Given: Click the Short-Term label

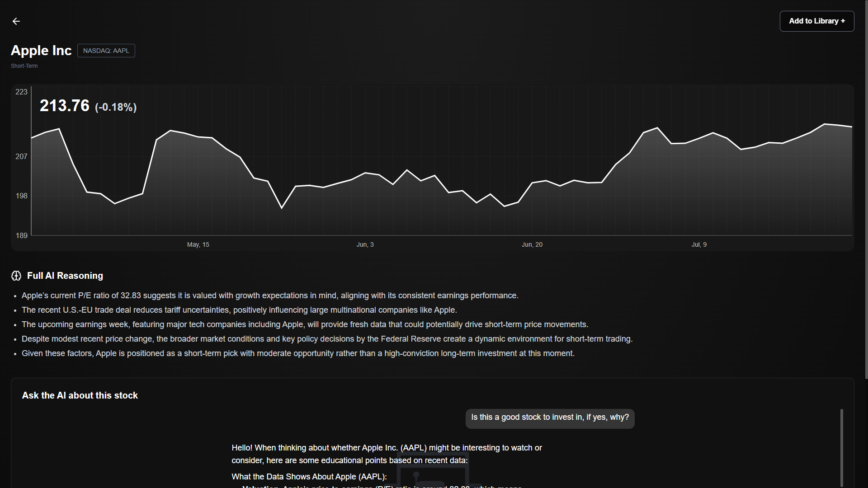Looking at the screenshot, I should point(24,66).
